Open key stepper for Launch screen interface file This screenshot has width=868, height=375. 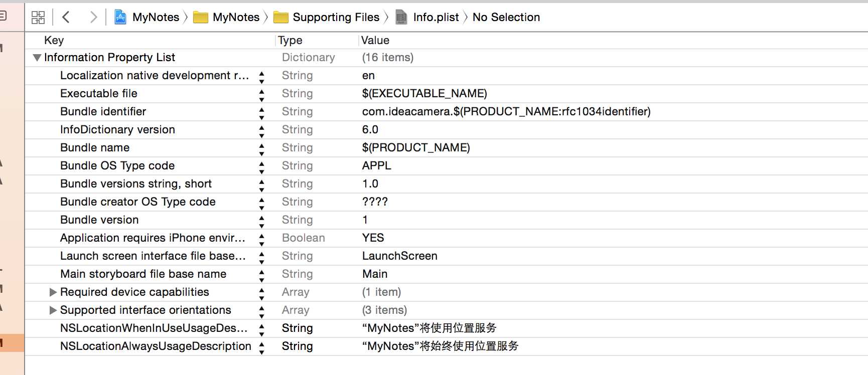pyautogui.click(x=261, y=258)
